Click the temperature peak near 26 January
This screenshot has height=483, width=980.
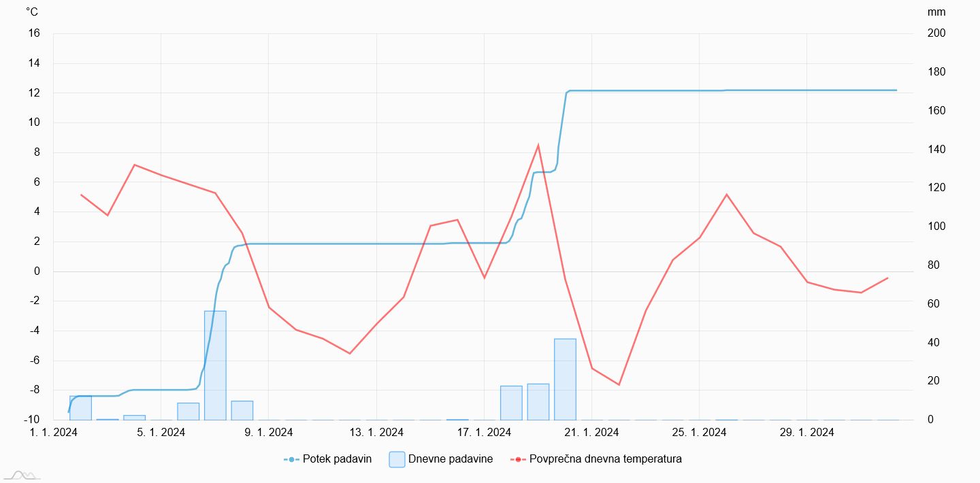[x=727, y=195]
